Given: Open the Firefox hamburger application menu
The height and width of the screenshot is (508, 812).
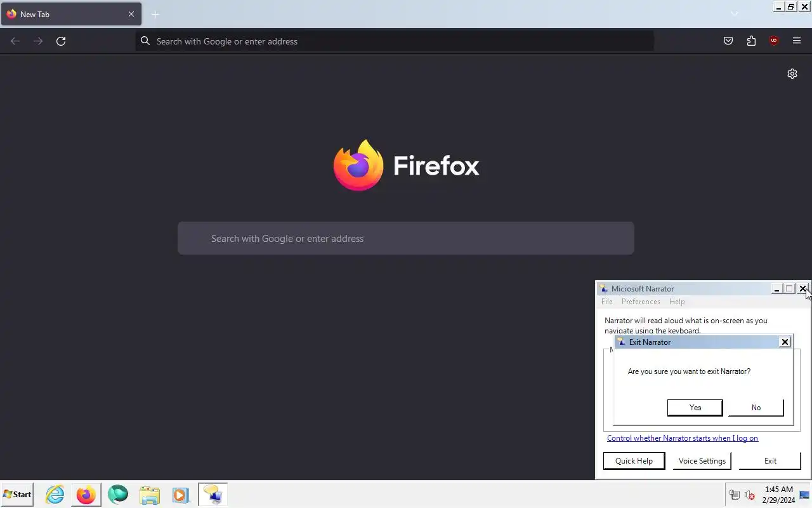Looking at the screenshot, I should (x=797, y=41).
